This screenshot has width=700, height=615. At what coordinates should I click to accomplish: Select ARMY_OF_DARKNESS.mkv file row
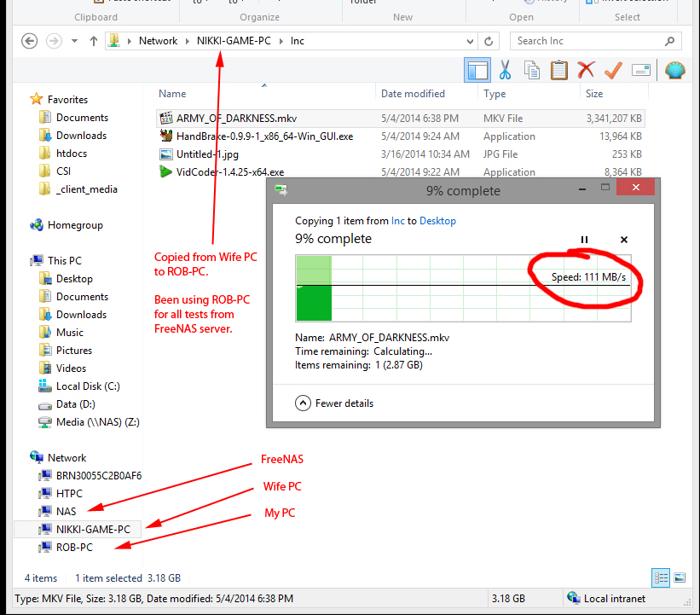coord(401,119)
